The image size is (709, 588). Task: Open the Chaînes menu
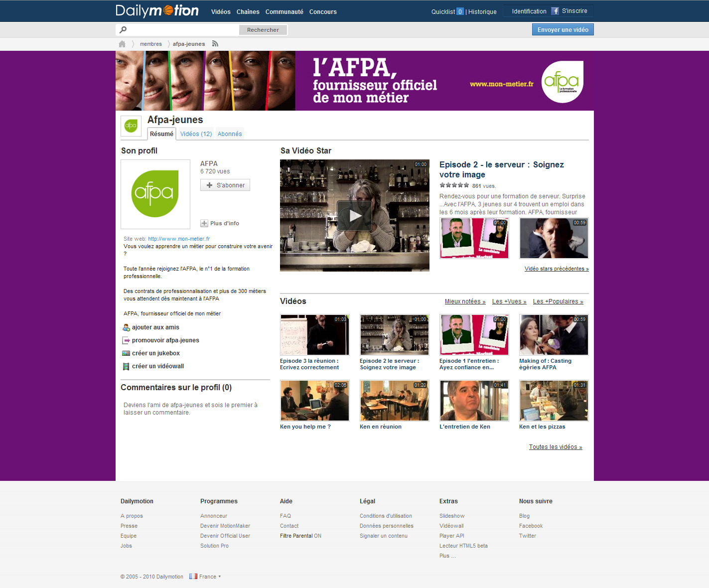click(x=248, y=11)
